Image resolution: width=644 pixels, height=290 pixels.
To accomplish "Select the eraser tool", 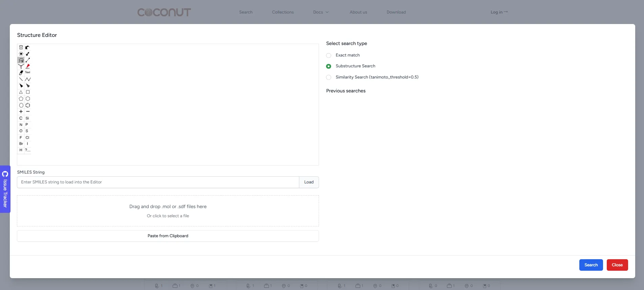I will coord(21,72).
